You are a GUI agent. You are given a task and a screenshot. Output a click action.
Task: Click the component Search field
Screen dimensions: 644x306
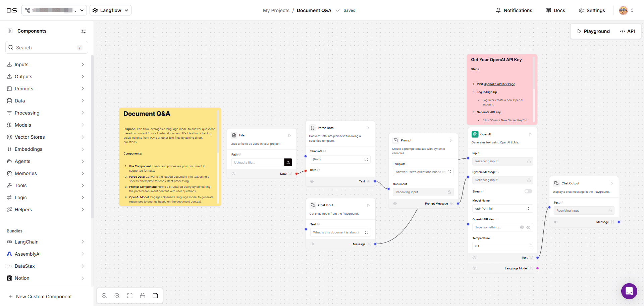pyautogui.click(x=47, y=48)
